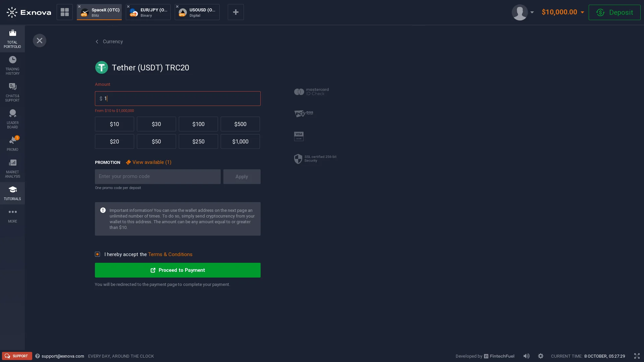Click the asset grid layout icon
This screenshot has width=644, height=362.
(x=65, y=12)
